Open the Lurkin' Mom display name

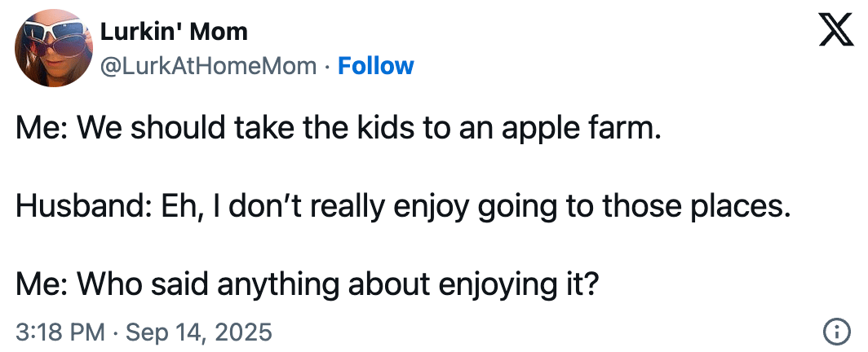(x=173, y=33)
